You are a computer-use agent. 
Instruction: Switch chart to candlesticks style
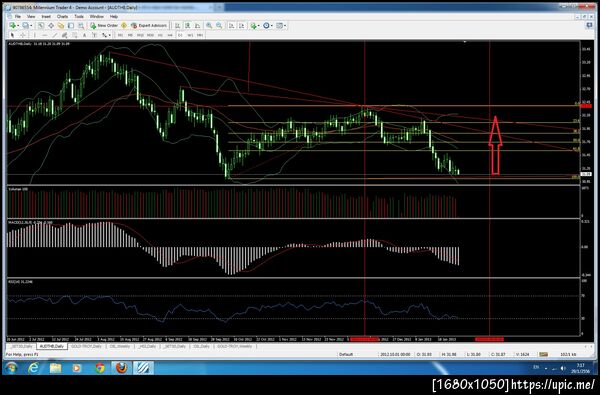(188, 26)
